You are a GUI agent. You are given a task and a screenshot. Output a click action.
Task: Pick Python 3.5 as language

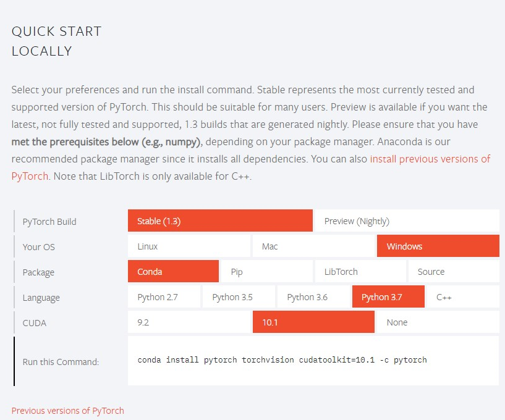coord(239,297)
